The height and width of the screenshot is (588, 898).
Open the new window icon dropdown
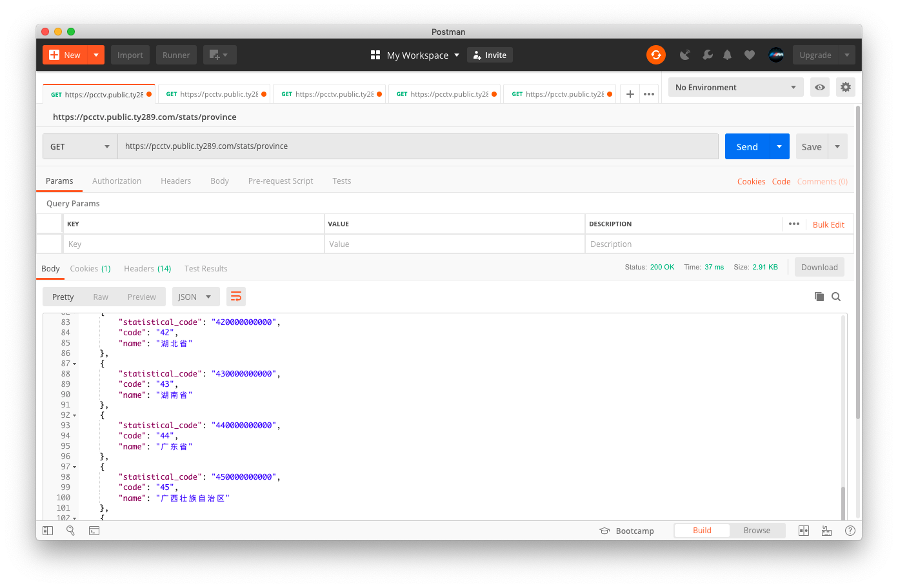click(x=219, y=55)
